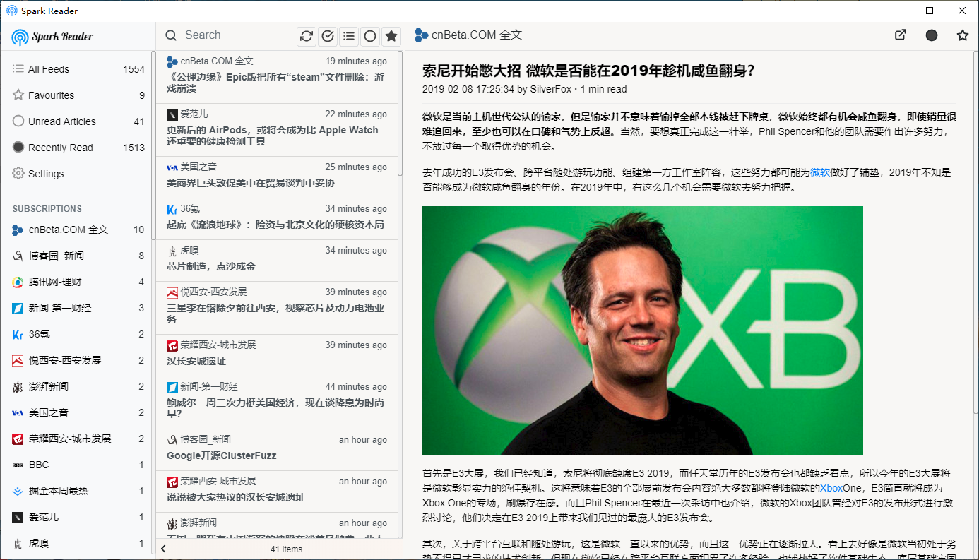Screen dimensions: 979x560
Task: Open Recently Read list
Action: pyautogui.click(x=78, y=148)
